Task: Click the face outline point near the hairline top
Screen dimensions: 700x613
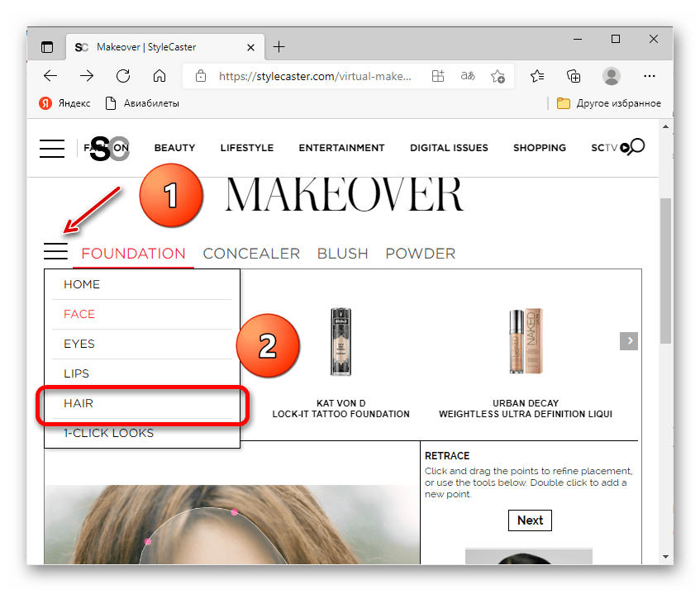Action: (x=235, y=512)
